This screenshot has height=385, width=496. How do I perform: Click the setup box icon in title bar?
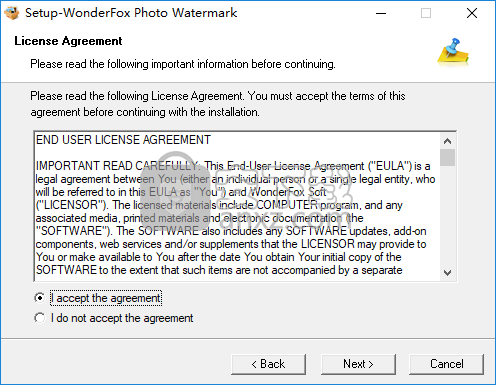click(x=12, y=13)
